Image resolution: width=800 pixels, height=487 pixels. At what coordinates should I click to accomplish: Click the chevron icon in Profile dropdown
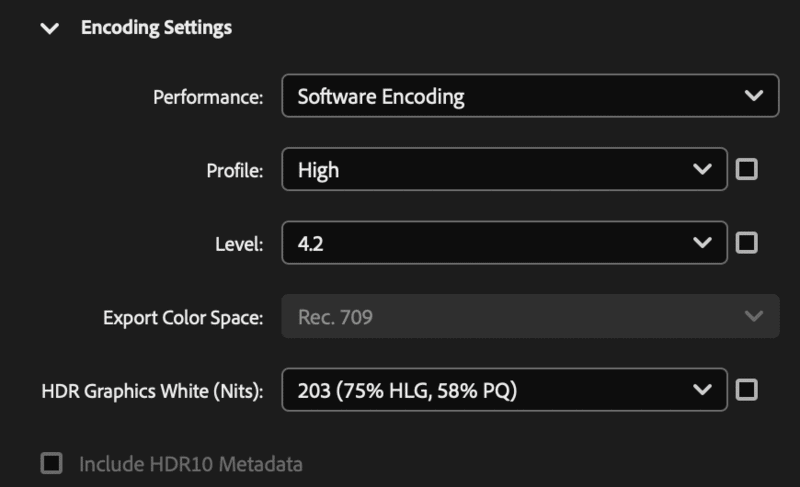point(703,170)
